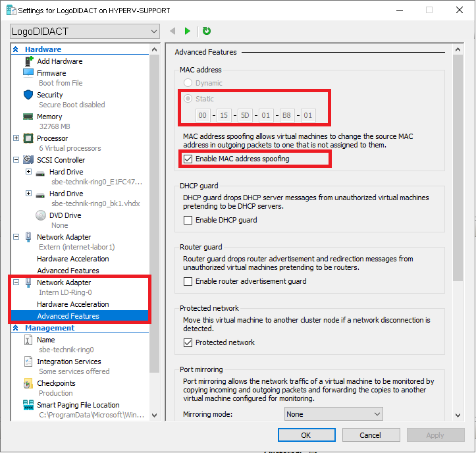Click the DVD Drive disc icon
The width and height of the screenshot is (476, 453).
(41, 215)
